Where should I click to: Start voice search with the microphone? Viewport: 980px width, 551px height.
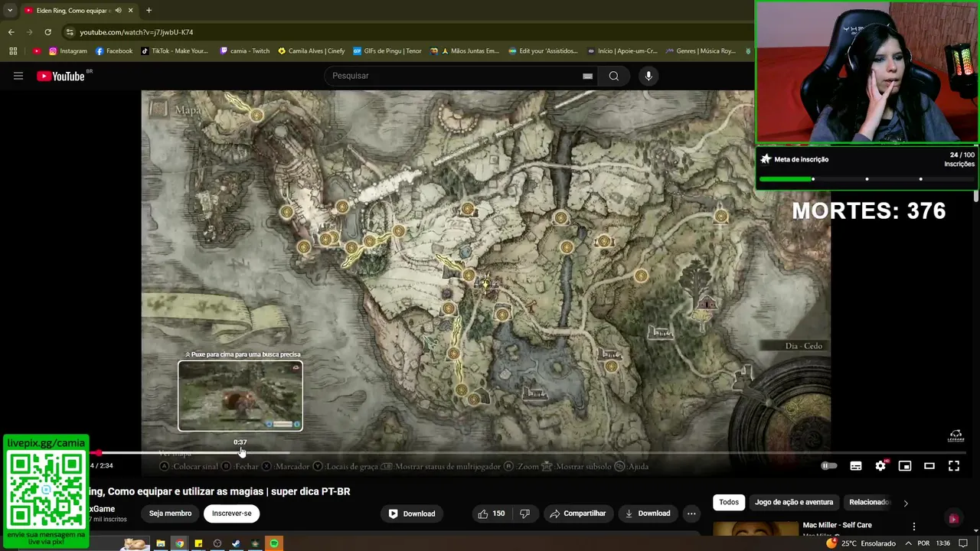click(x=648, y=76)
